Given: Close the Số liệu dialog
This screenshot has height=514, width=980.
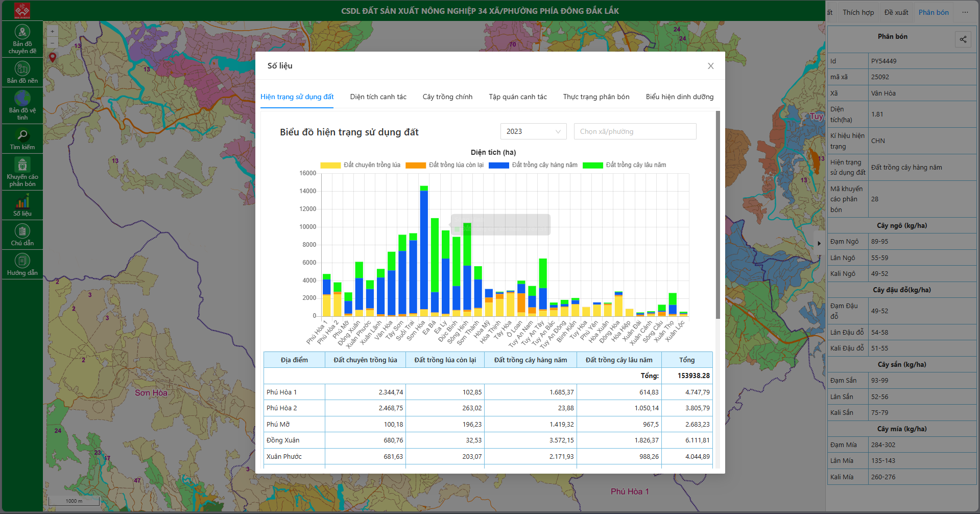Looking at the screenshot, I should point(710,66).
